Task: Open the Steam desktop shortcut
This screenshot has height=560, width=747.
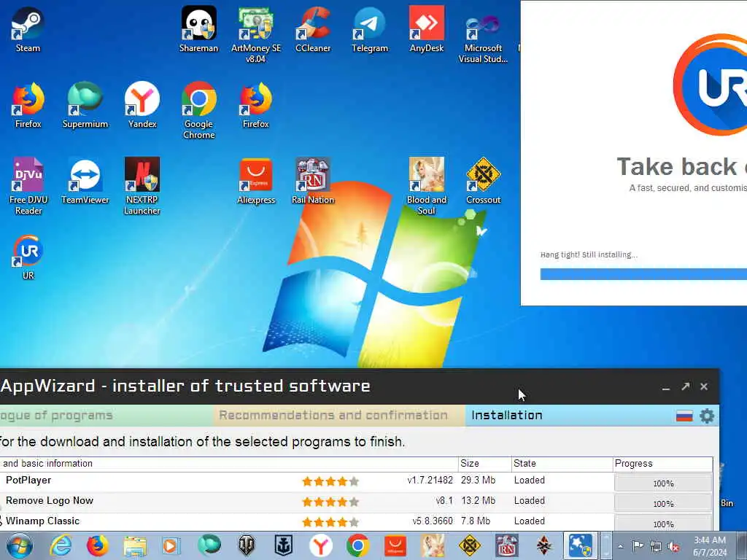Action: pos(28,29)
